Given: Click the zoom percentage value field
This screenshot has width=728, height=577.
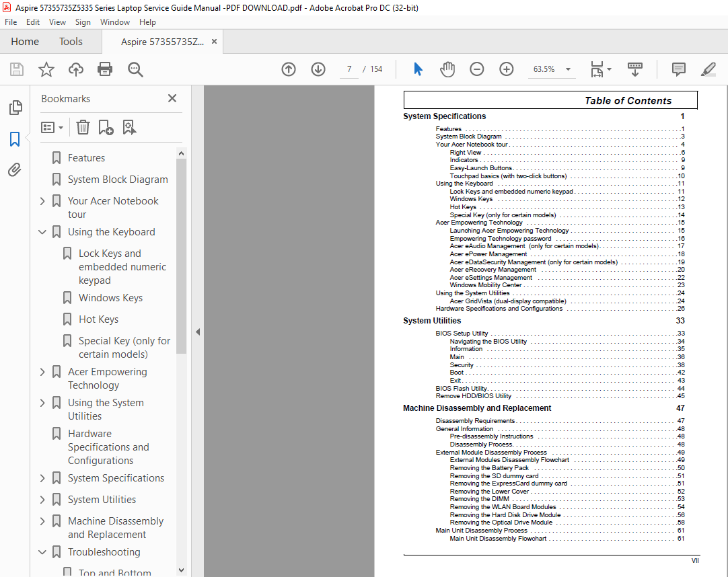Looking at the screenshot, I should [544, 69].
